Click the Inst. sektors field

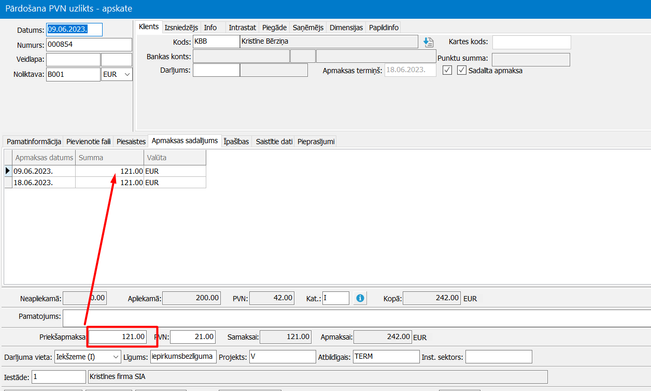coord(499,357)
